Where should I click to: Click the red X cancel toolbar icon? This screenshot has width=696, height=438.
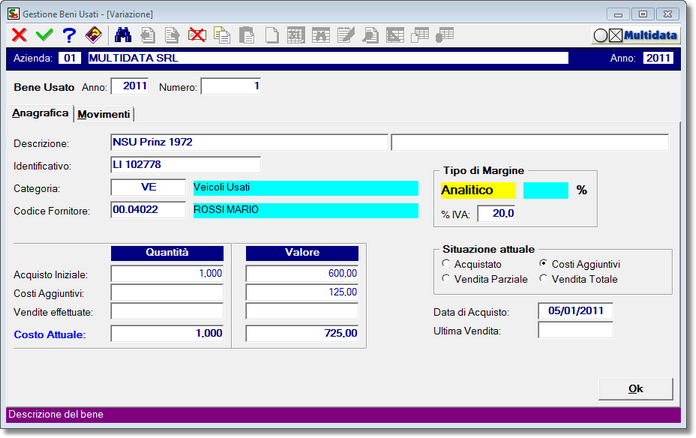19,35
